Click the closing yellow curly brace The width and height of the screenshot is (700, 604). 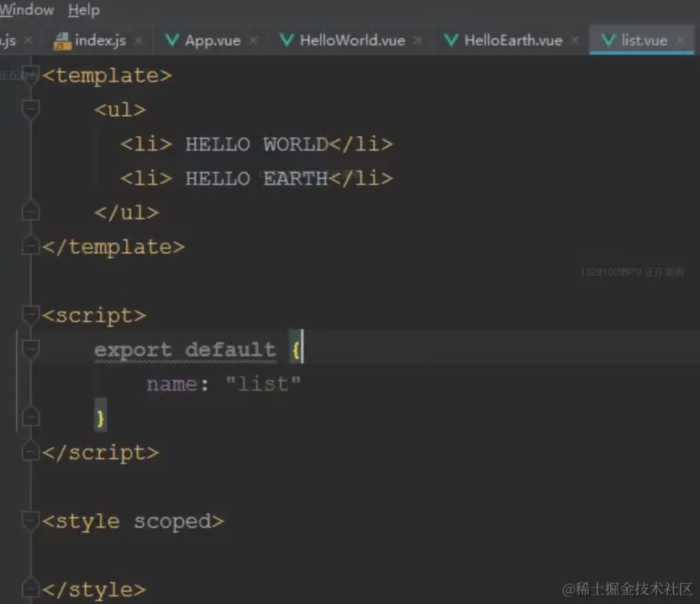(101, 418)
